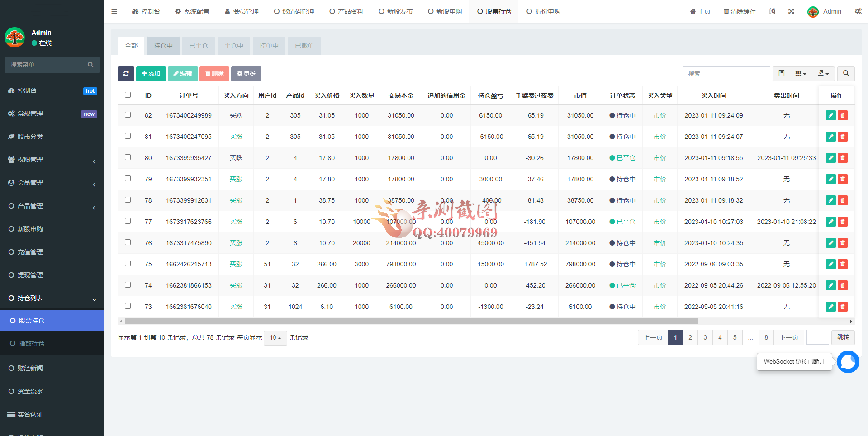Refresh the holdings table
This screenshot has width=868, height=436.
[126, 73]
